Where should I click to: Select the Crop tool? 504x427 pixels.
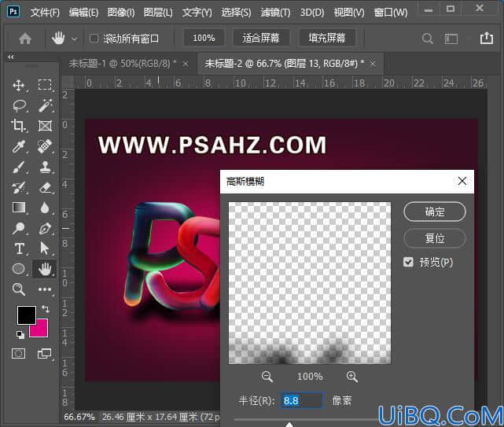click(x=19, y=126)
